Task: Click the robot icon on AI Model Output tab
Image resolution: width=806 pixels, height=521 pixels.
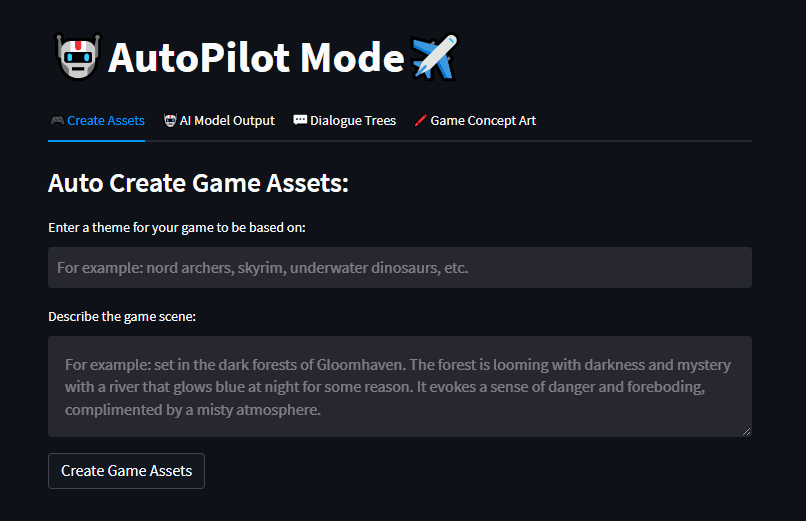Action: click(x=170, y=120)
